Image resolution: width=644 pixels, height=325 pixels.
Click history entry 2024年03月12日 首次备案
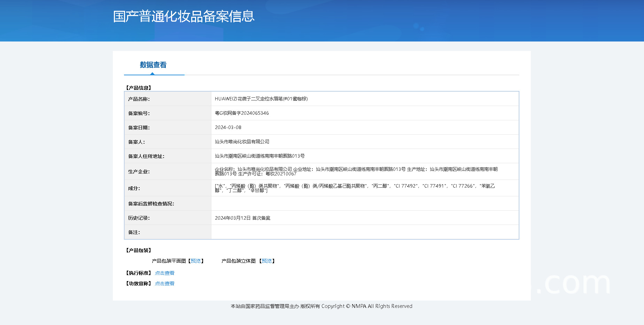(242, 218)
